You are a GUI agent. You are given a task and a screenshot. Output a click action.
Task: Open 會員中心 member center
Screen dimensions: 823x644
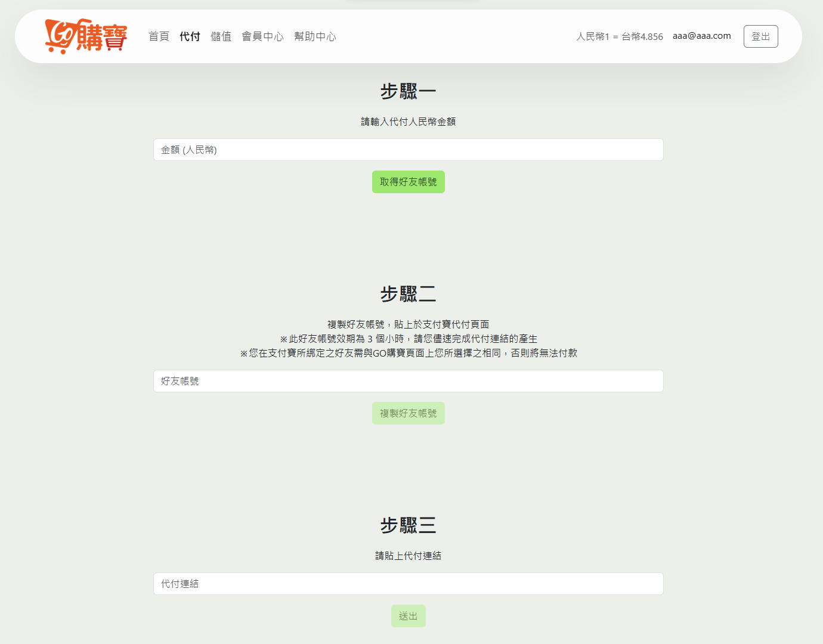tap(262, 36)
